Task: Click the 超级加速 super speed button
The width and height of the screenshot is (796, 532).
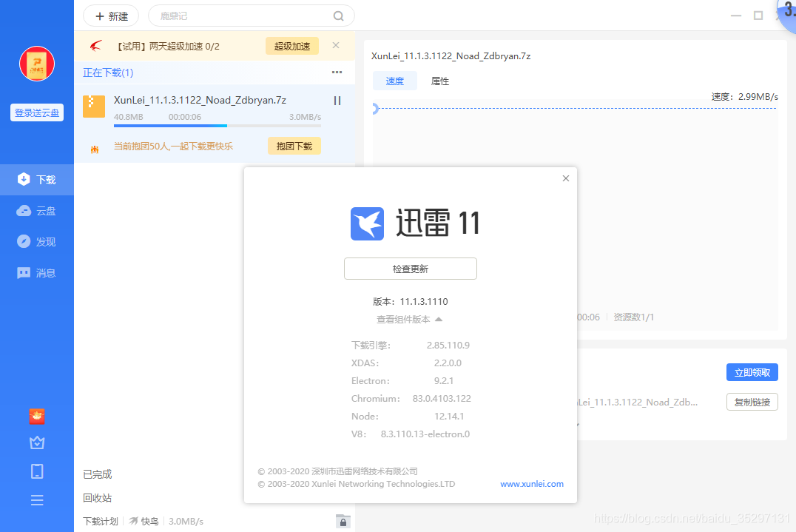Action: point(292,46)
